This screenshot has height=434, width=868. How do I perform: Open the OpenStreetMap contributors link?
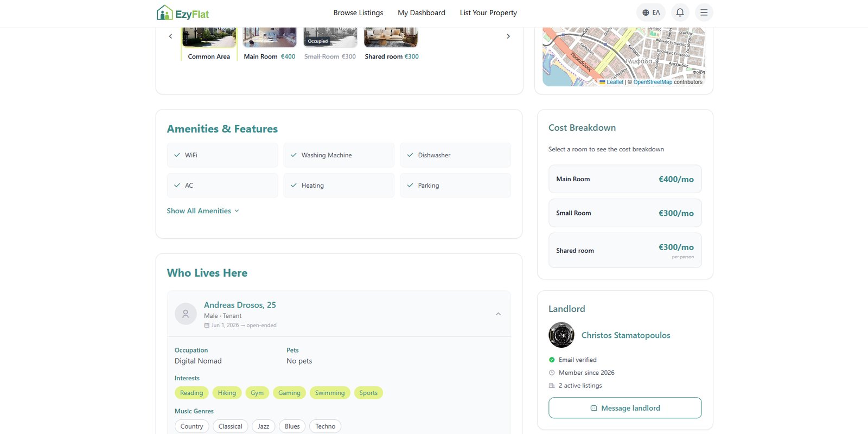(x=653, y=82)
